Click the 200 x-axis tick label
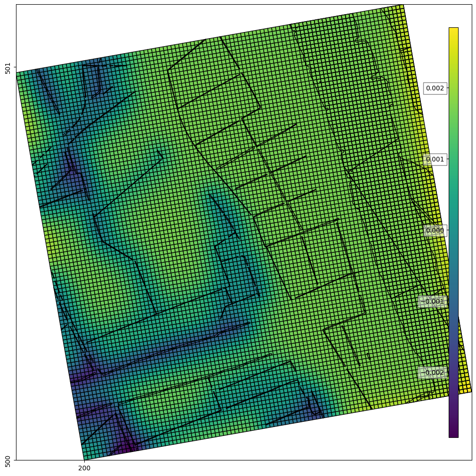This screenshot has height=476, width=476. (x=84, y=468)
